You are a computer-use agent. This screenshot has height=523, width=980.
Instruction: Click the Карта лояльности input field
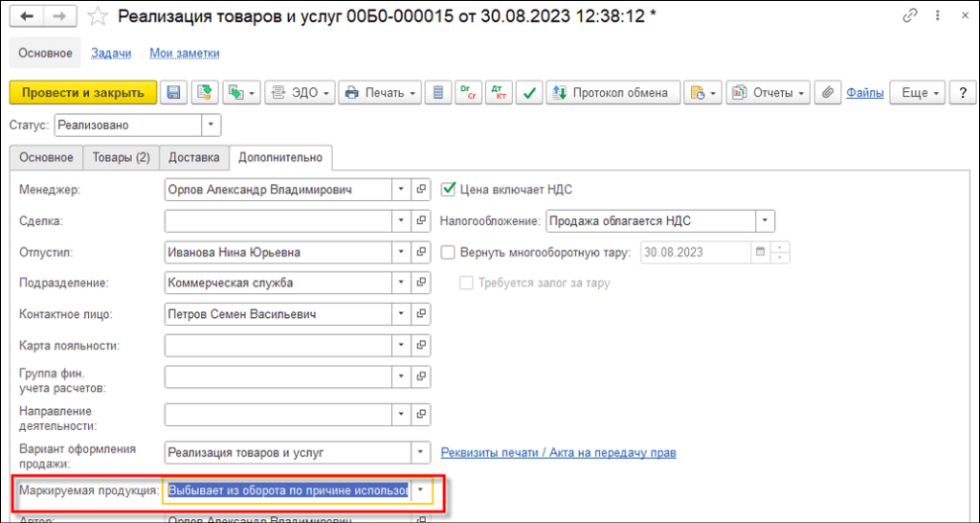coord(278,345)
